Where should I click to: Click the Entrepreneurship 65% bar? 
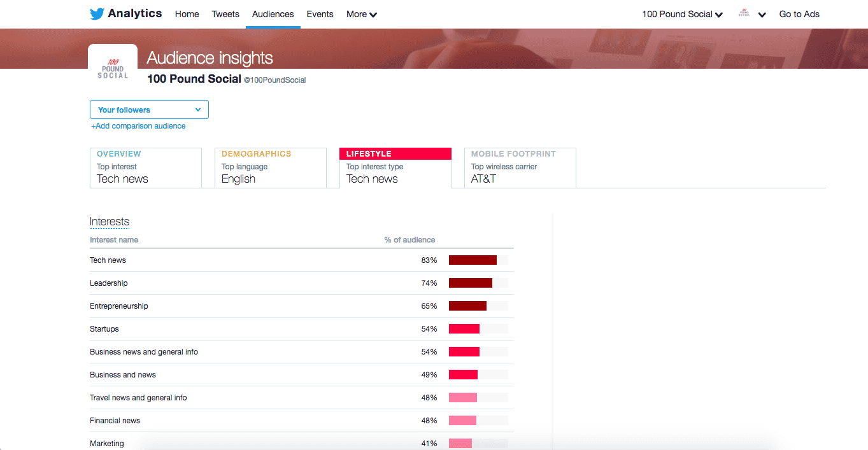click(467, 306)
